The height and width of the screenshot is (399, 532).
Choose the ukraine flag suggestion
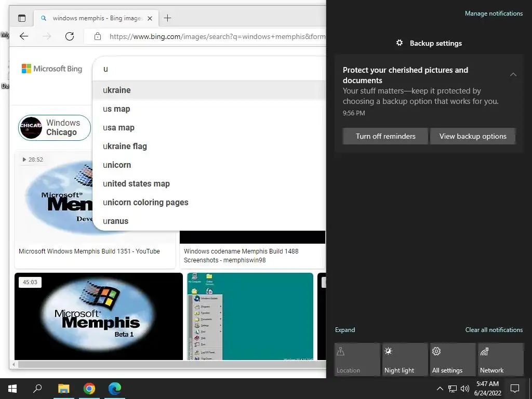click(209, 146)
